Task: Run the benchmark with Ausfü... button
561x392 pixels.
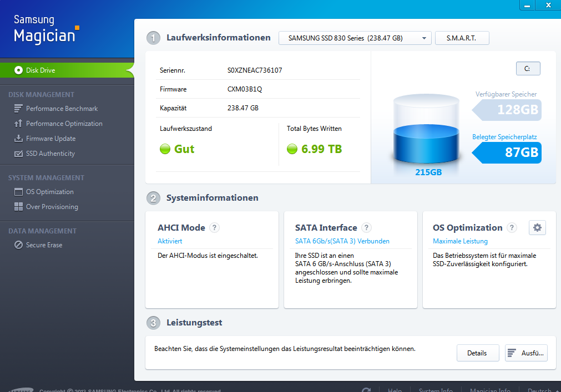Action: tap(526, 353)
